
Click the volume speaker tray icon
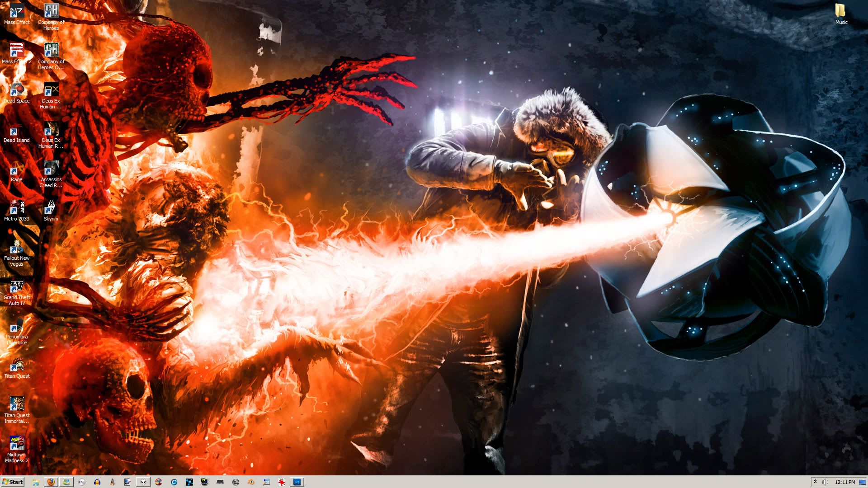coord(825,482)
